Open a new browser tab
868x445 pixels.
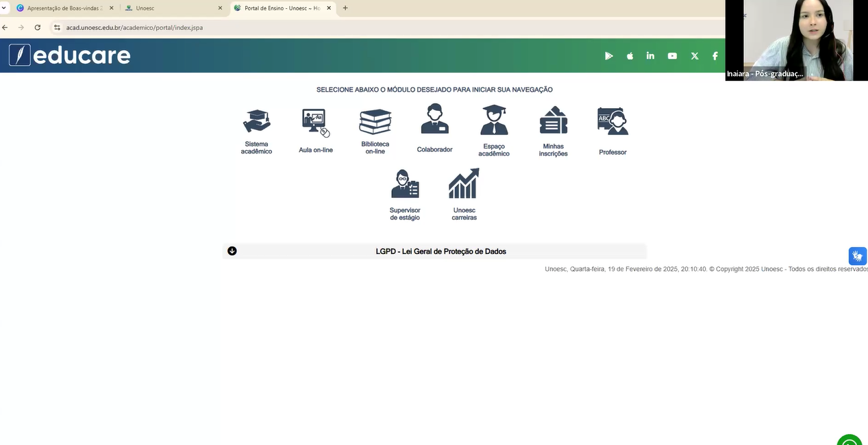tap(345, 8)
